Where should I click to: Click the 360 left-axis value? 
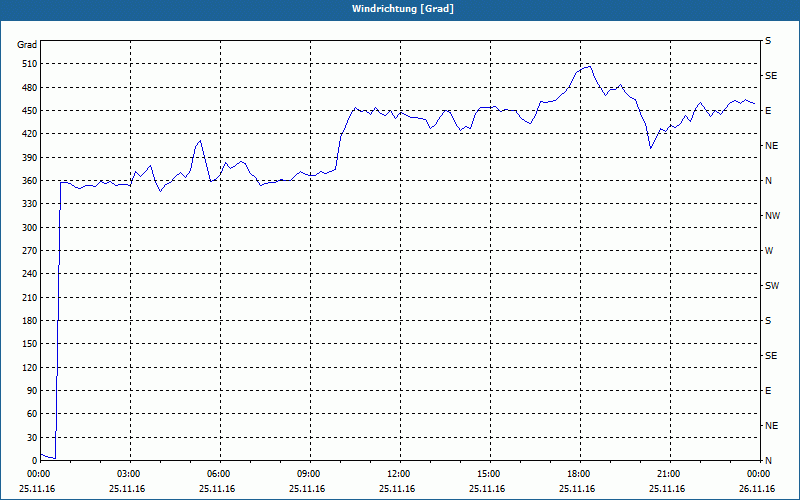[x=29, y=181]
